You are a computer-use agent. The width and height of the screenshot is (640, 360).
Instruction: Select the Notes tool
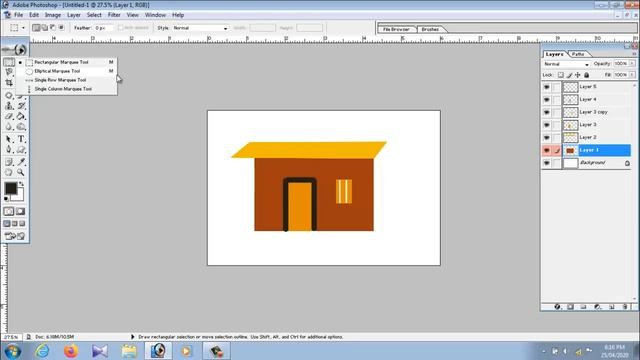point(9,162)
